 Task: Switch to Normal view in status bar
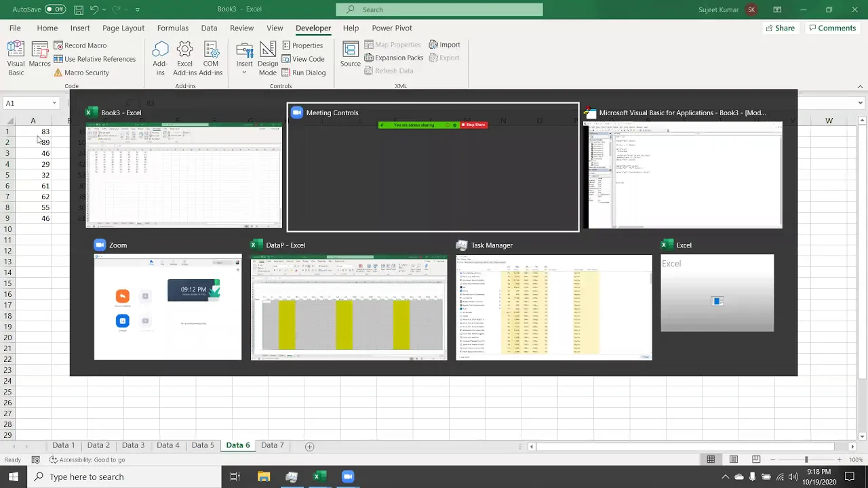711,460
